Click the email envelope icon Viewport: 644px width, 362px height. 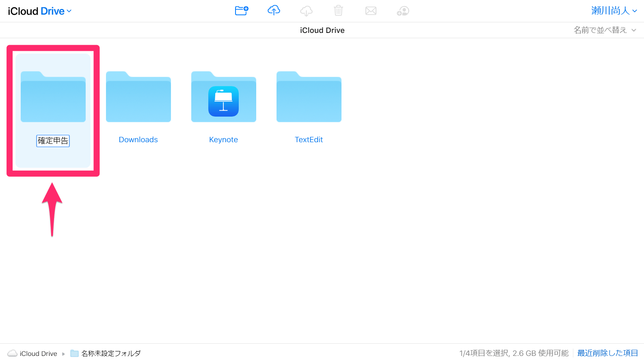point(371,11)
